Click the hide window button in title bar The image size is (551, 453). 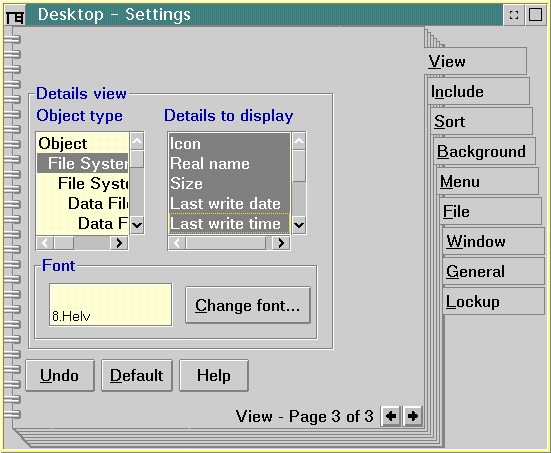point(514,15)
